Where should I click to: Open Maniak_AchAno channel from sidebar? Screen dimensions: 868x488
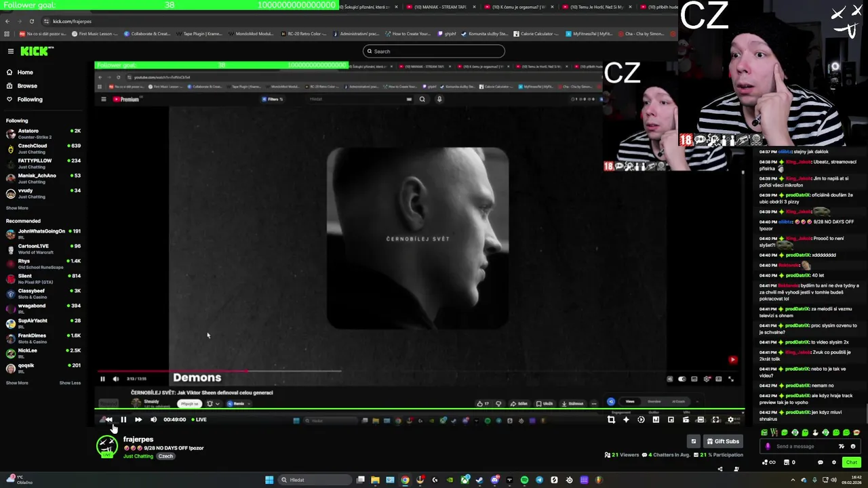coord(43,178)
